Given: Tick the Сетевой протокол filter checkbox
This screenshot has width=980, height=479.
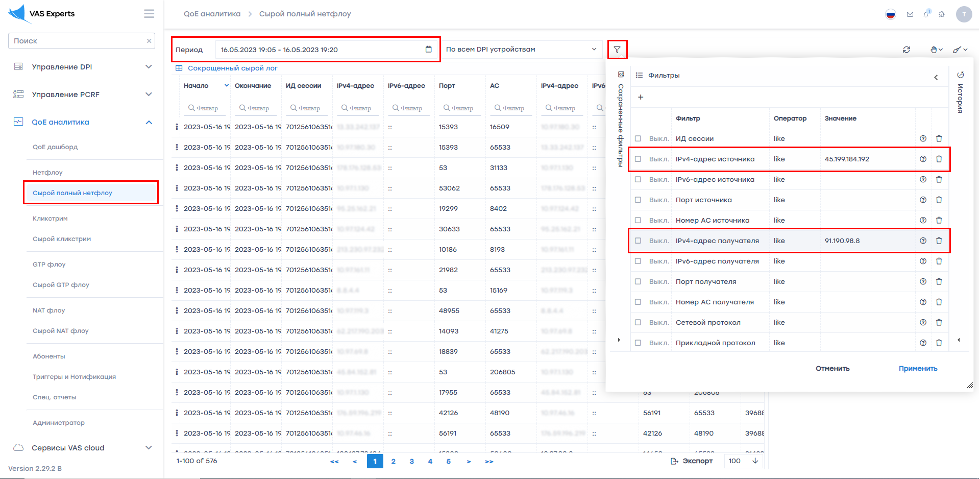Looking at the screenshot, I should click(638, 322).
